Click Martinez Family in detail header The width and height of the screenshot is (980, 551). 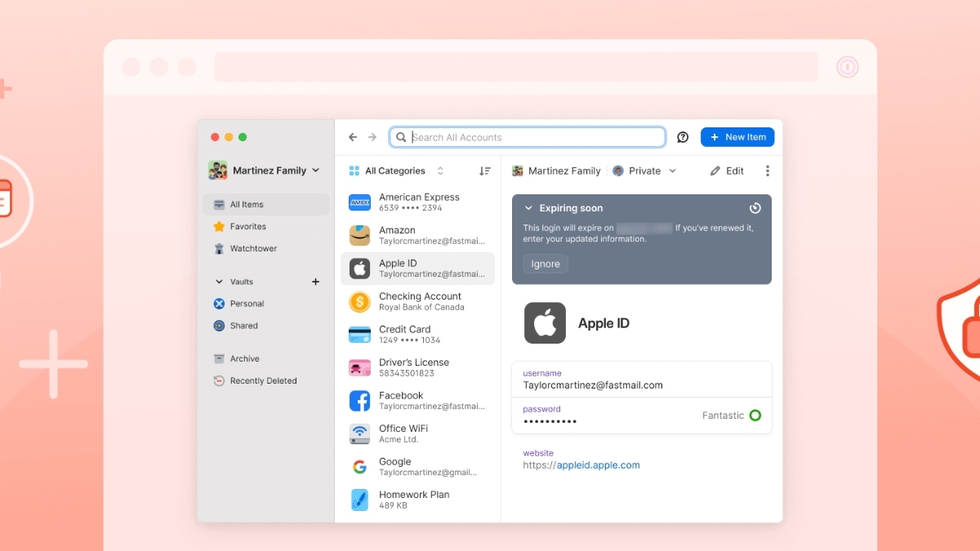[x=556, y=171]
